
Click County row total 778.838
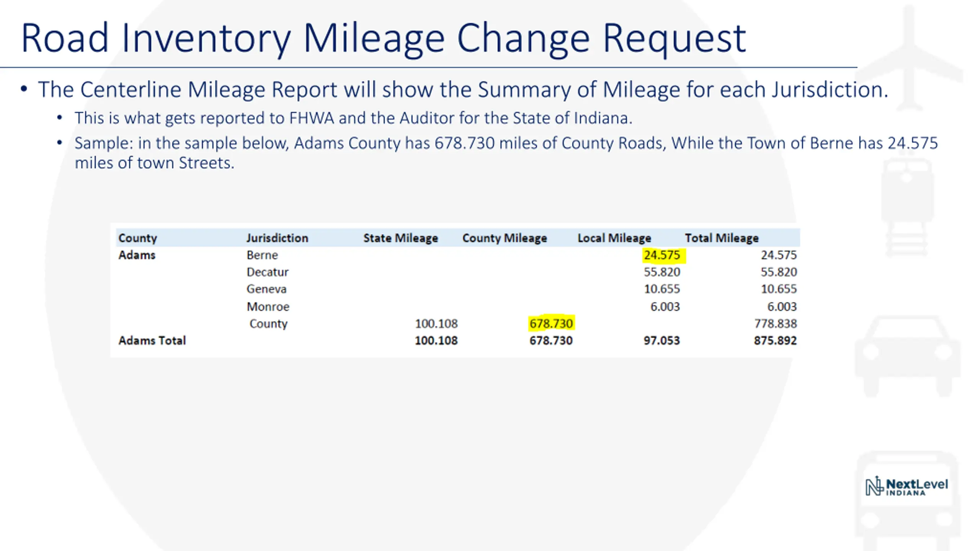coord(776,324)
